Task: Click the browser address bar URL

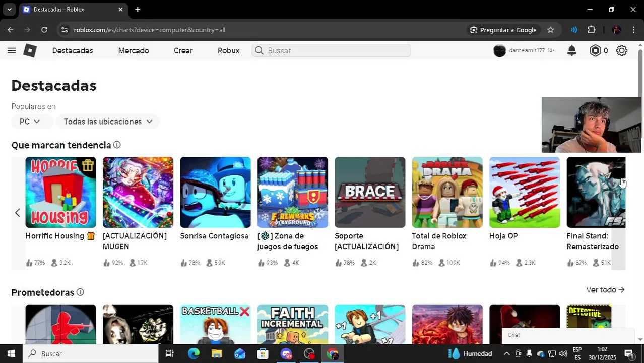Action: click(150, 30)
